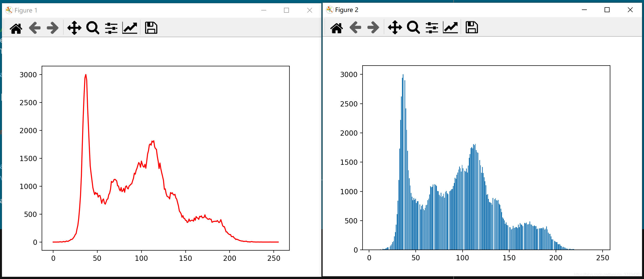This screenshot has width=644, height=279.
Task: Click the Home reset view icon in Figure 1
Action: pyautogui.click(x=16, y=28)
